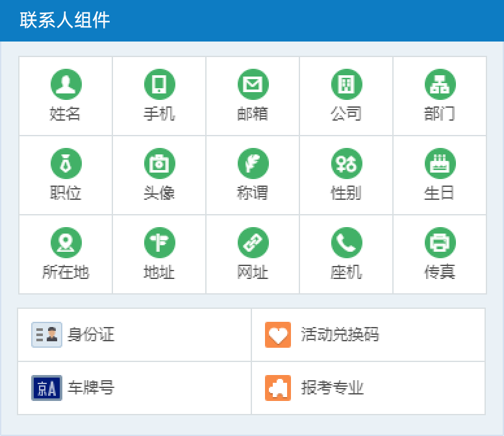The width and height of the screenshot is (504, 436).
Task: Select the 座机 (Landline) telephone icon
Action: [346, 243]
